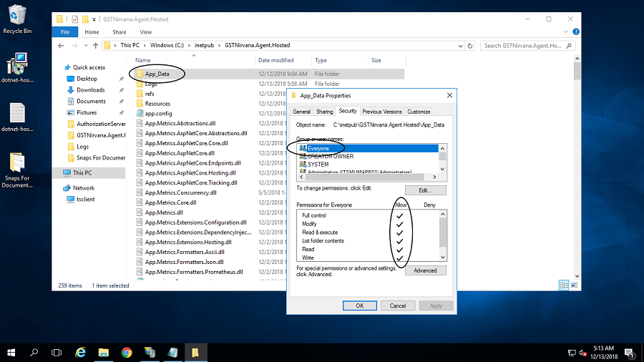The width and height of the screenshot is (644, 362).
Task: Open Action Center notification icon
Action: (x=629, y=352)
